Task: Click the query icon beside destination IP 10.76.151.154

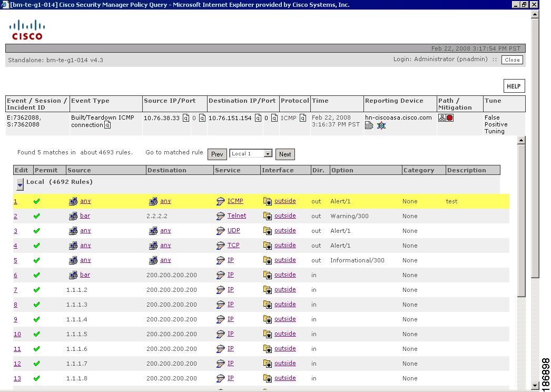Action: (x=258, y=118)
